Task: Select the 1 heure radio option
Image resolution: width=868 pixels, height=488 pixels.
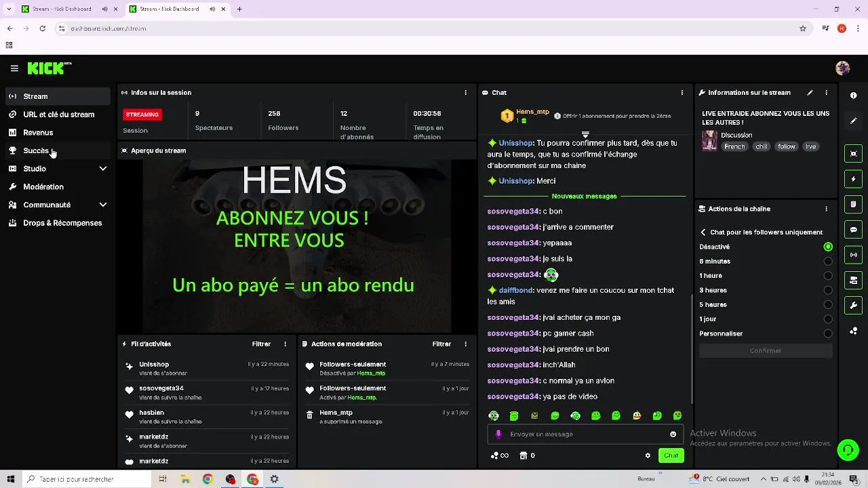Action: coord(828,276)
